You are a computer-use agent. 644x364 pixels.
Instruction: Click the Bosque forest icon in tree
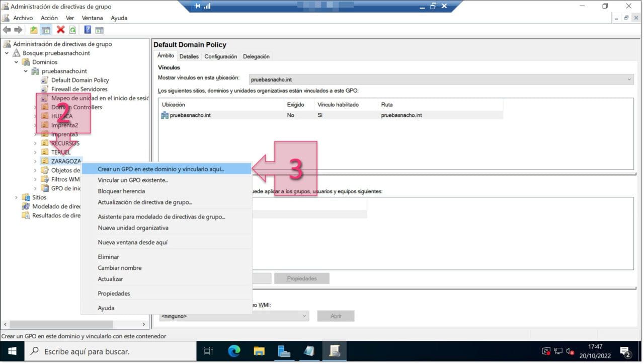pos(17,53)
